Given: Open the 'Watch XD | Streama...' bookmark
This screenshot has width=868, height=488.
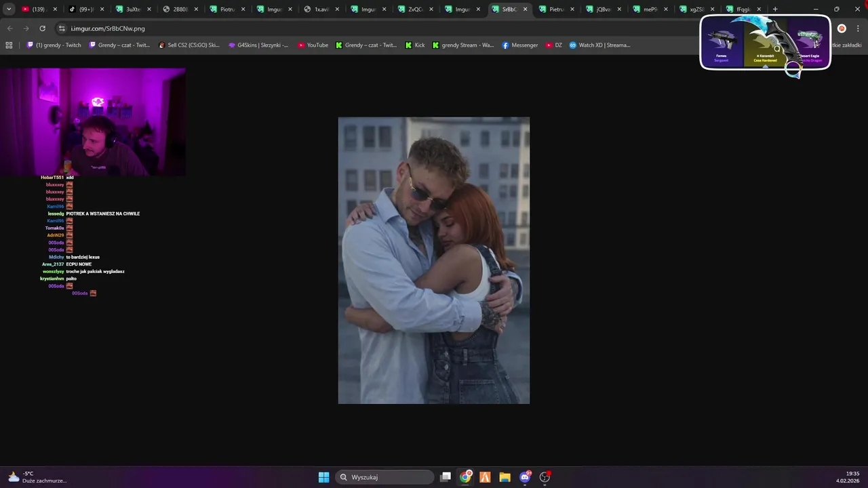Looking at the screenshot, I should point(599,45).
